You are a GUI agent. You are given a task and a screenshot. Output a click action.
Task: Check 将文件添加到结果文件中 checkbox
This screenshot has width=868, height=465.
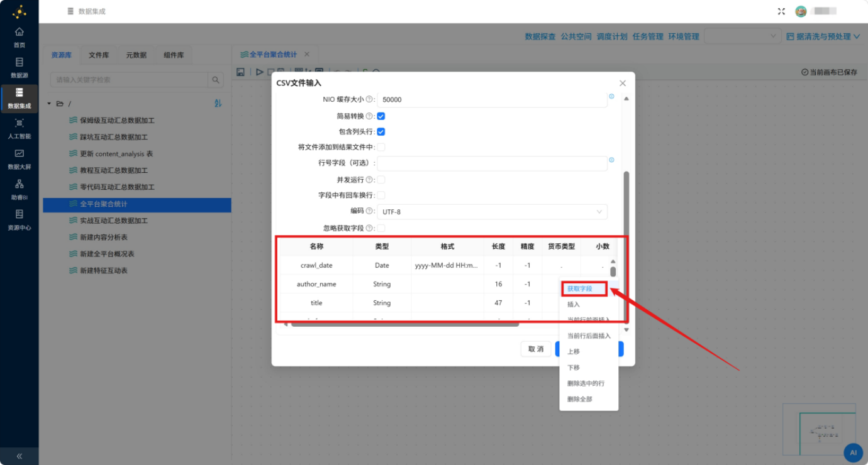[x=381, y=147]
